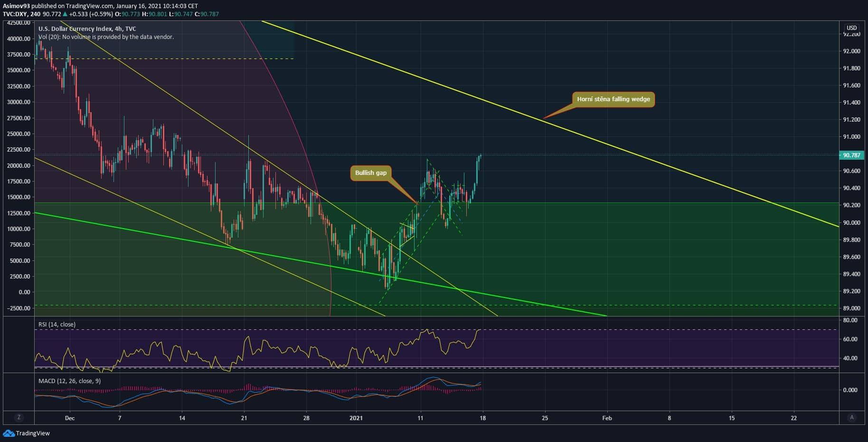Click the '2021' date axis label
Screen dimensions: 868x442
[356, 418]
